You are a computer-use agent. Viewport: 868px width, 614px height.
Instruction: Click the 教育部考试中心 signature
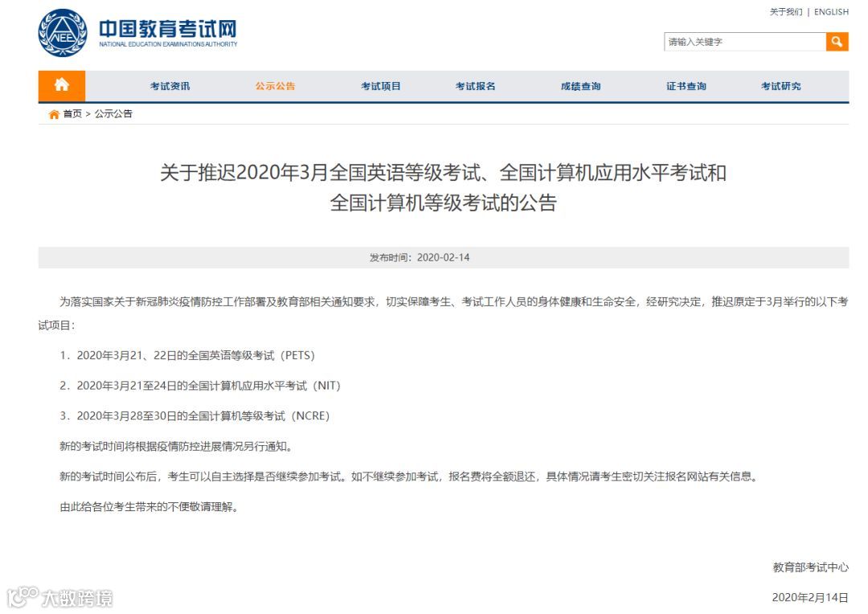pyautogui.click(x=810, y=567)
